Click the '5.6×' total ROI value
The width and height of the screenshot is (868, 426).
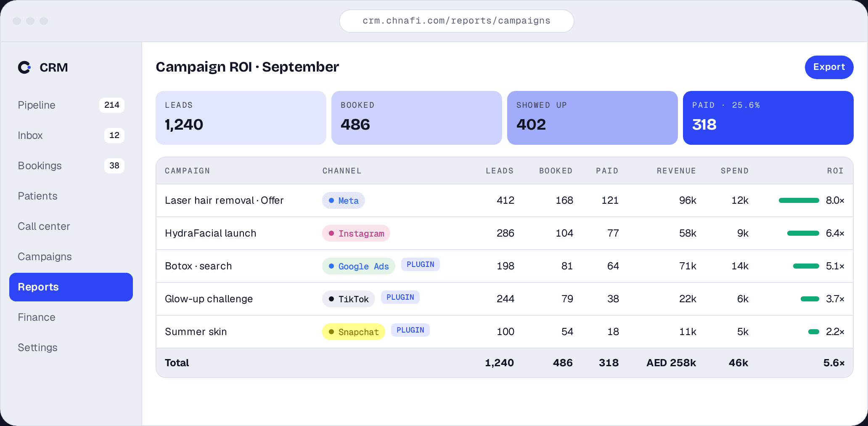click(834, 363)
